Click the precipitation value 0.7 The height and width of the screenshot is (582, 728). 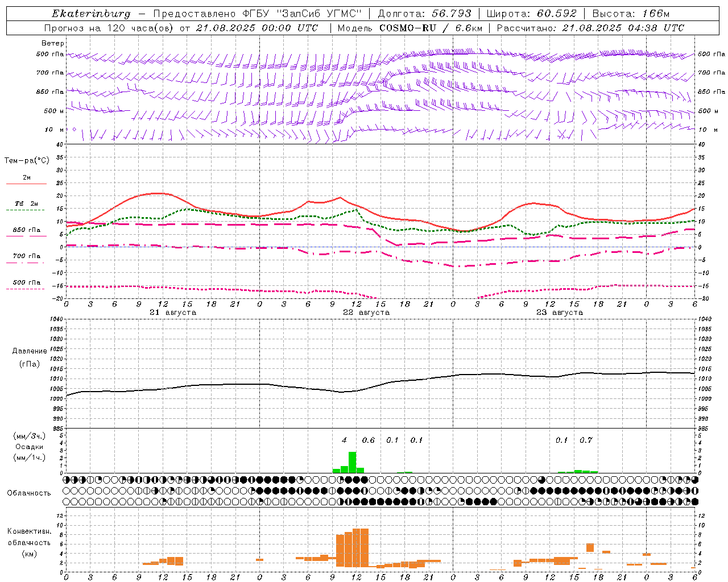click(x=586, y=440)
